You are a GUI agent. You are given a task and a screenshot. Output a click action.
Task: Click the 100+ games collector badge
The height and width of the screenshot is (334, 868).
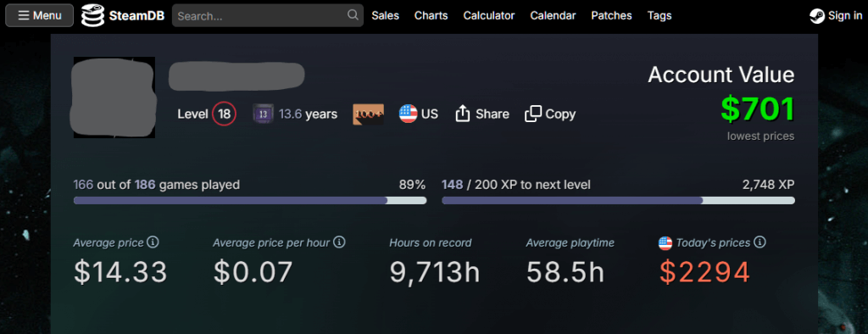point(368,114)
